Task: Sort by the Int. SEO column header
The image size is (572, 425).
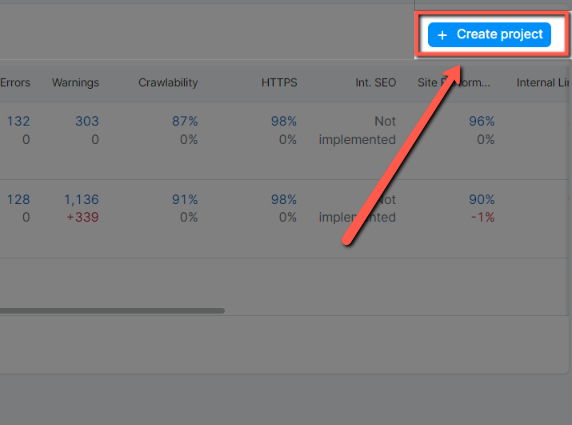Action: pos(376,83)
